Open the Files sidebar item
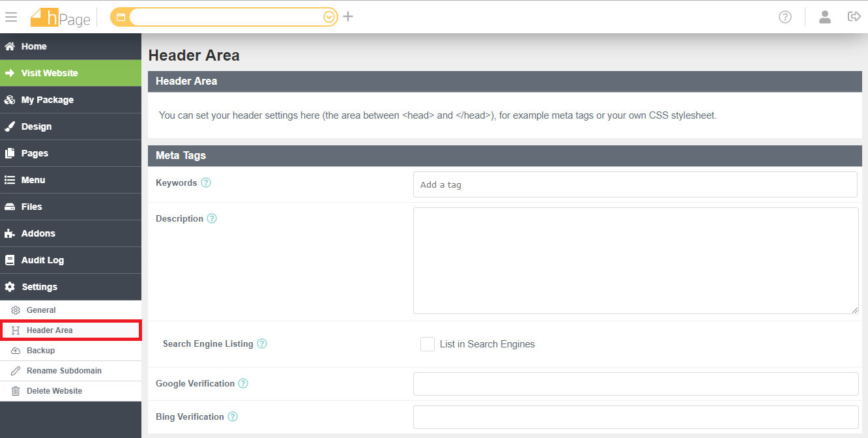868x438 pixels. [70, 207]
